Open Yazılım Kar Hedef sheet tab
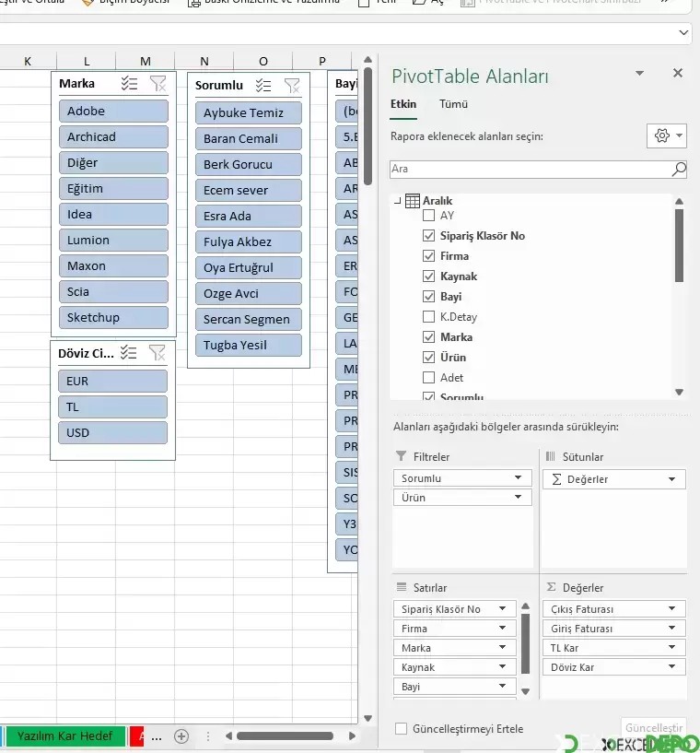The height and width of the screenshot is (753, 700). 64,736
